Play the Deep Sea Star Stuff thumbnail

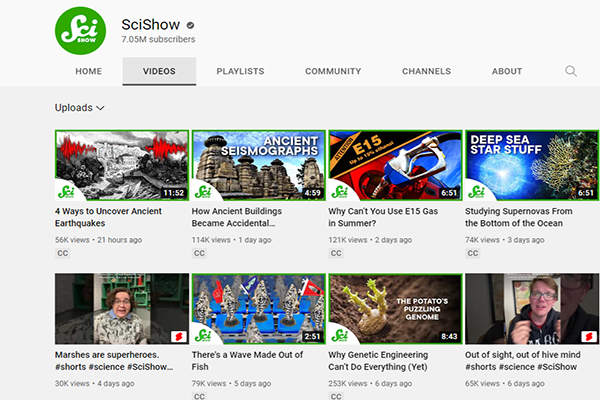click(532, 165)
